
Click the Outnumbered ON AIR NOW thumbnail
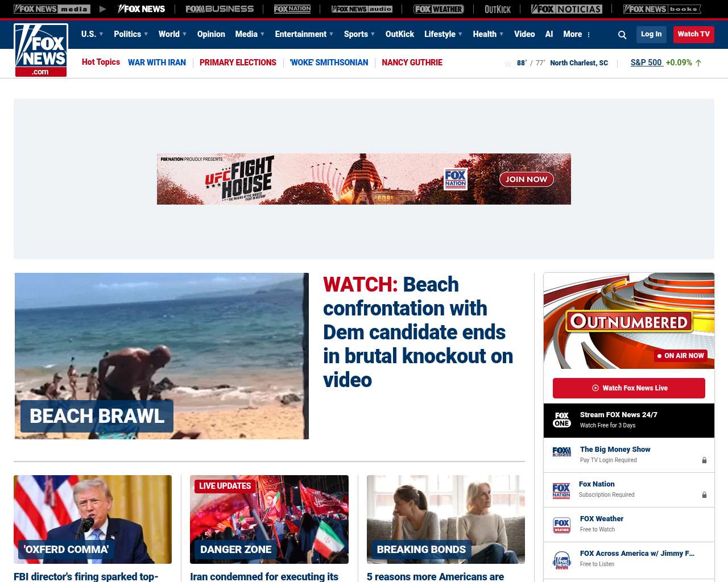629,321
